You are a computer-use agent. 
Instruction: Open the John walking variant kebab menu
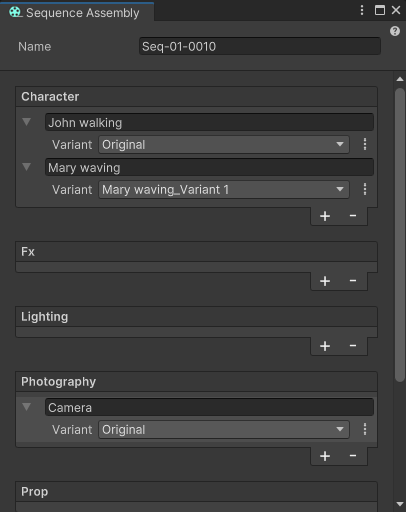click(365, 144)
